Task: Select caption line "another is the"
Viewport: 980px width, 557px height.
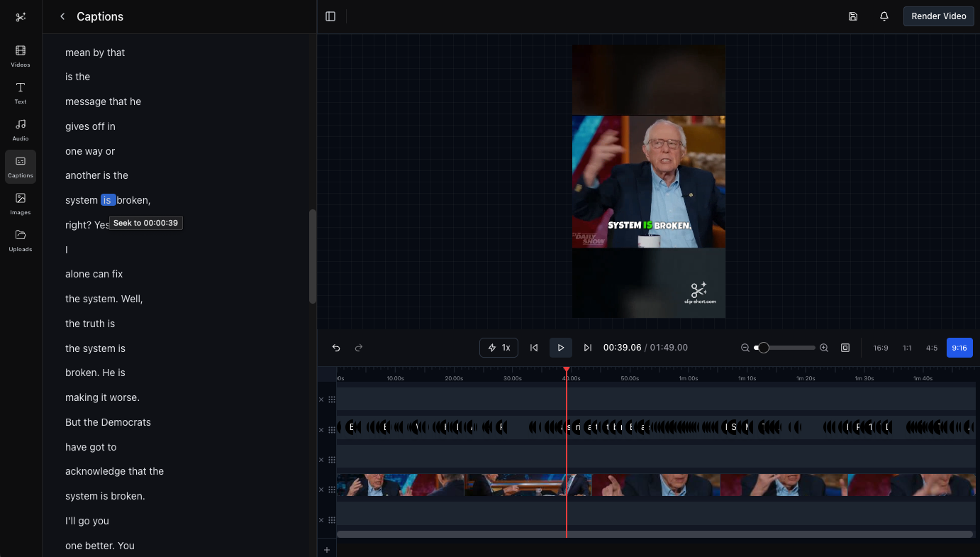Action: 96,175
